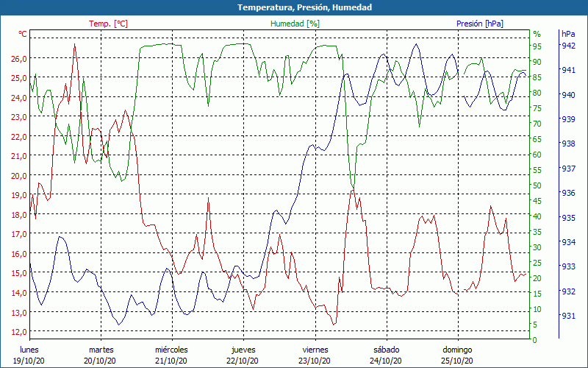Viewport: 588px width, 368px height.
Task: Click the 65 humidity axis value
Action: click(537, 139)
